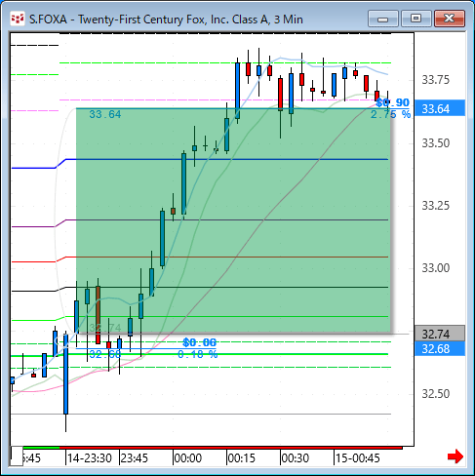475x476 pixels.
Task: Click the 32.74 gray price tag on axis
Action: point(440,334)
